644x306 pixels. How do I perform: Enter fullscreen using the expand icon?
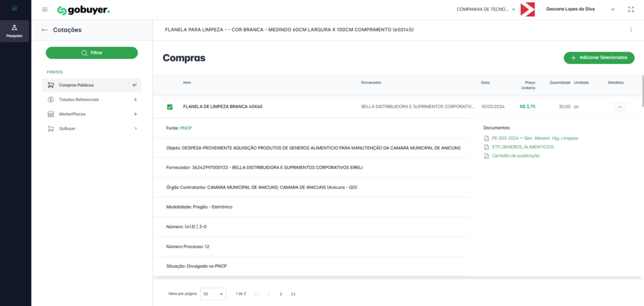coord(631,9)
